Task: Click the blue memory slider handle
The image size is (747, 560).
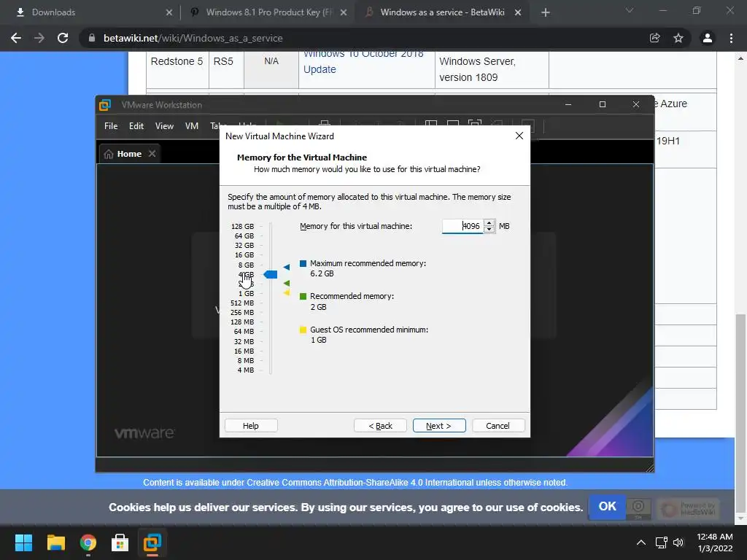Action: (271, 274)
